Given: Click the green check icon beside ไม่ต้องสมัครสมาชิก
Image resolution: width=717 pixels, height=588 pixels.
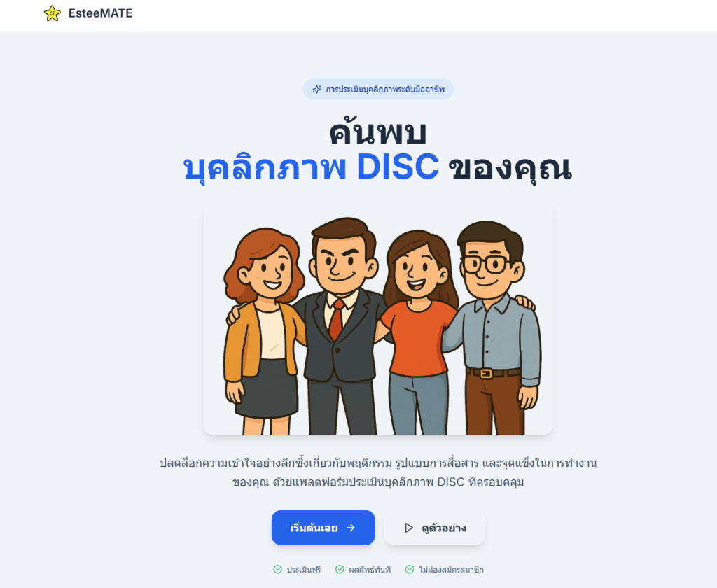Looking at the screenshot, I should click(x=410, y=569).
